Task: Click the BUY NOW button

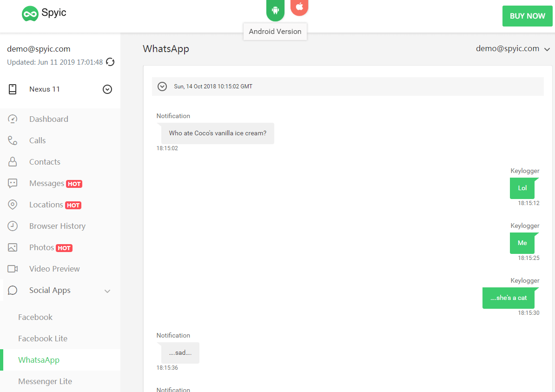Action: (x=527, y=16)
